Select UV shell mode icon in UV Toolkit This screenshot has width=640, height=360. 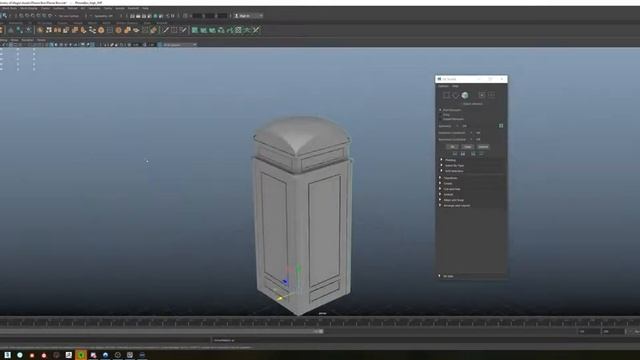492,95
